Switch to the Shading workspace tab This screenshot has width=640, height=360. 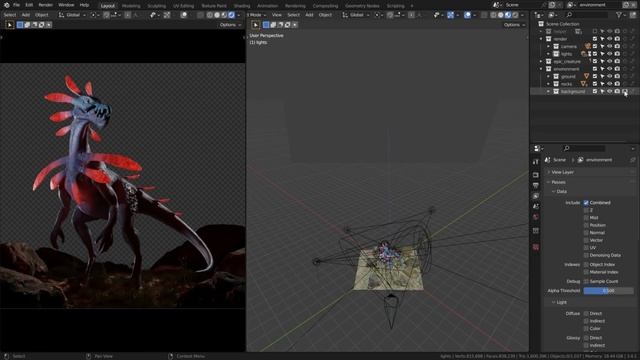coord(242,6)
